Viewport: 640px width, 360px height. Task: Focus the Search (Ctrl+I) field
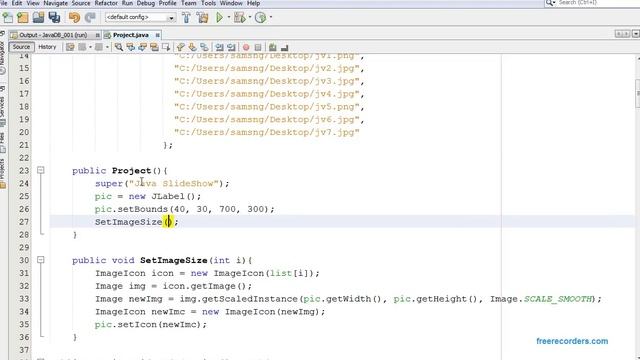599,3
